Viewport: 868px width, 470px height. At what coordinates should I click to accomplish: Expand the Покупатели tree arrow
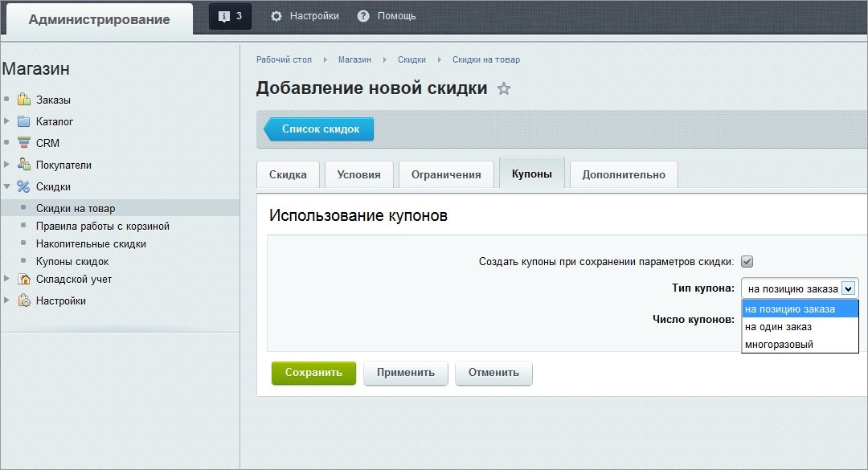point(6,165)
